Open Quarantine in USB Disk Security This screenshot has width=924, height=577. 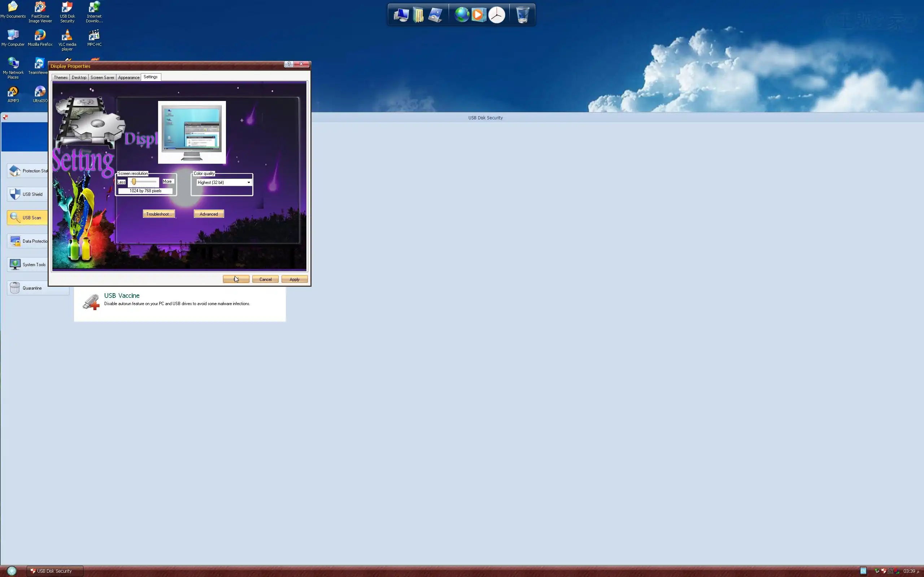pos(32,288)
